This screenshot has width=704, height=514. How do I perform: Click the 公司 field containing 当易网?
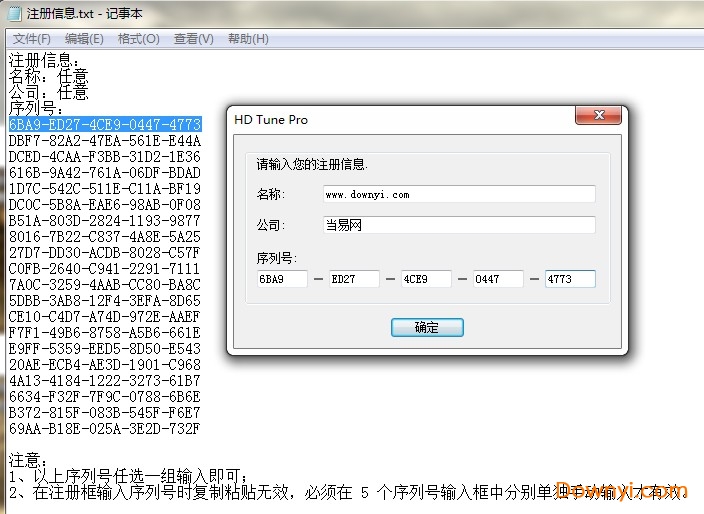coord(459,225)
